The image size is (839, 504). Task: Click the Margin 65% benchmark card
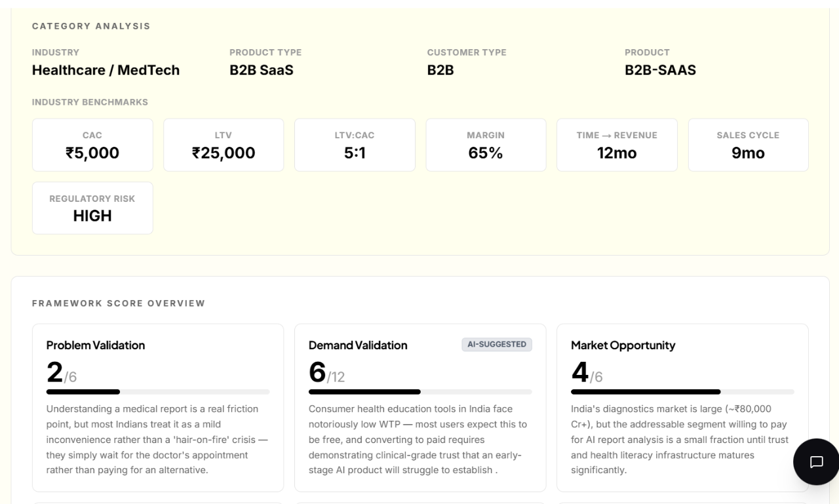(x=486, y=145)
